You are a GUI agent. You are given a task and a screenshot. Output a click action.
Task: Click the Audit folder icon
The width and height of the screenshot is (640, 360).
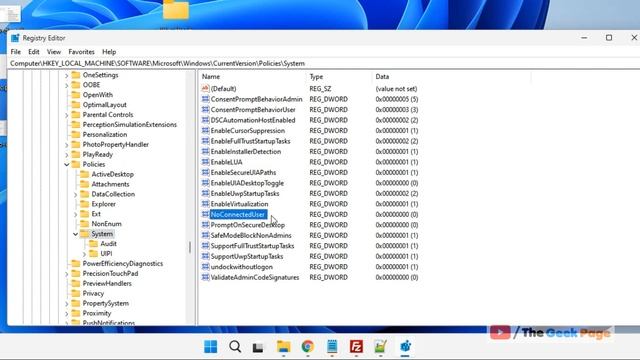pyautogui.click(x=93, y=244)
